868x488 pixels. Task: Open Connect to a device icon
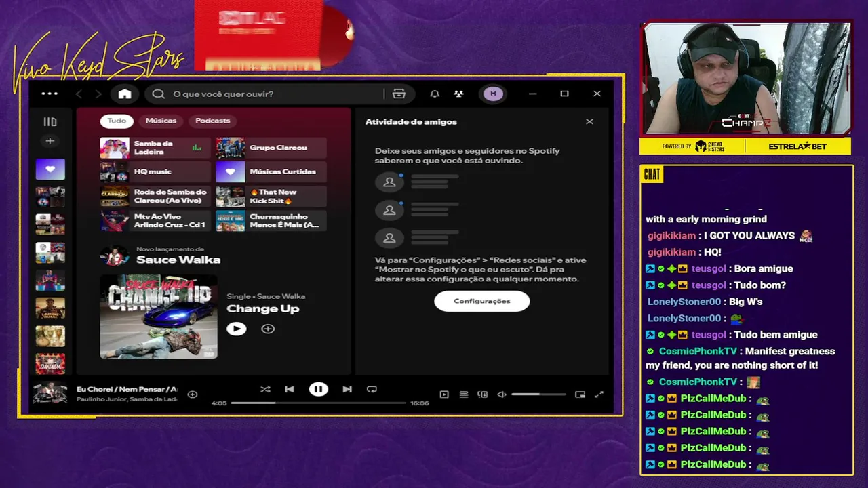click(x=483, y=394)
